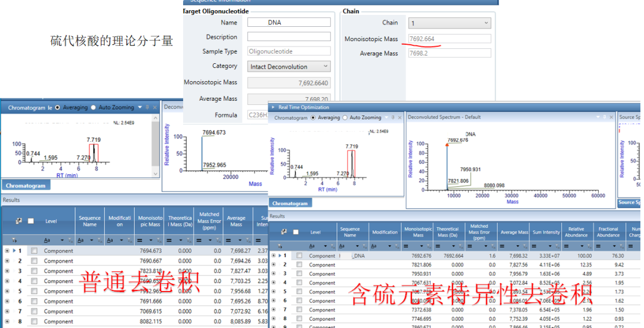
Task: Sort by Matched Mass Error, right table
Action: (x=479, y=232)
